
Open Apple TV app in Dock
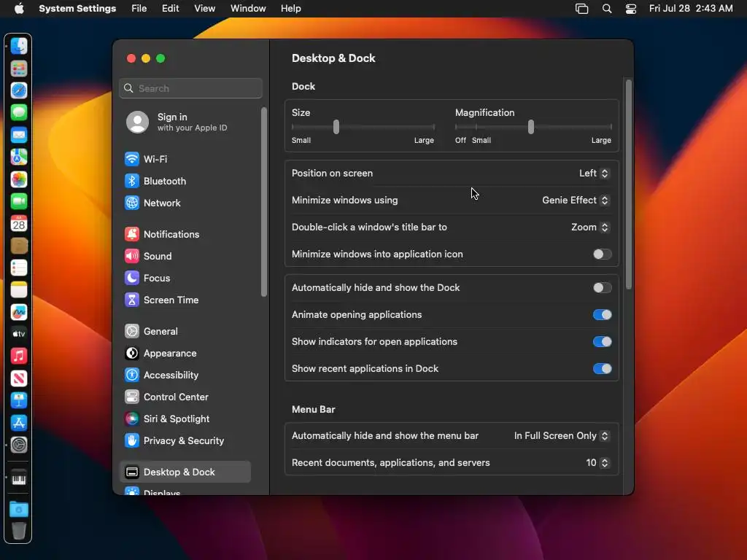coord(19,334)
